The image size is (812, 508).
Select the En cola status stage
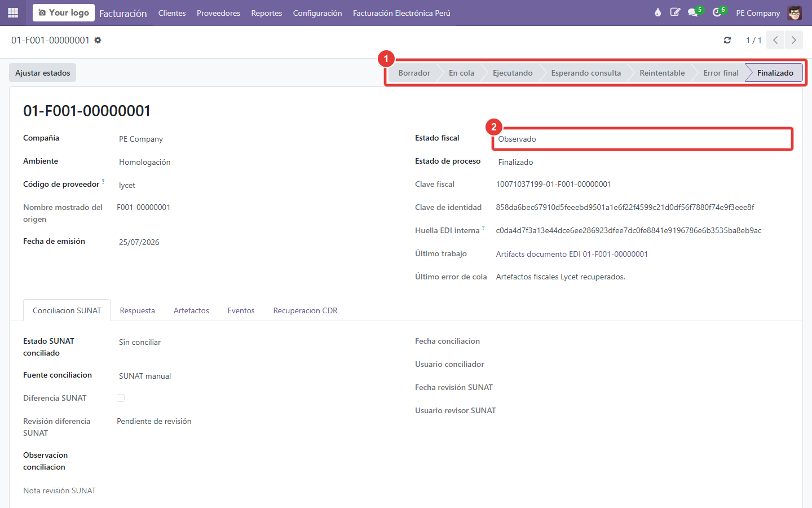[461, 73]
